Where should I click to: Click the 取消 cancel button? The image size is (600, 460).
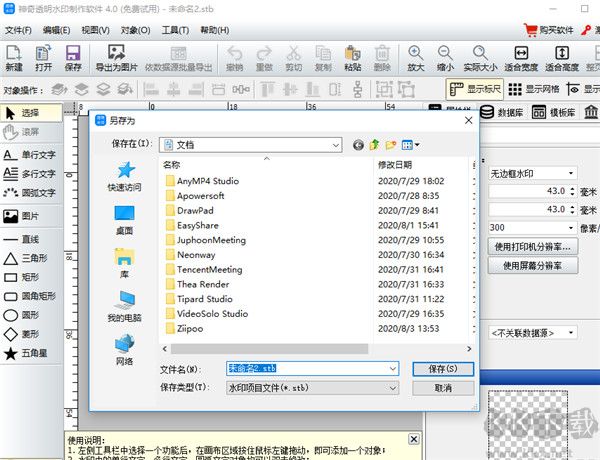coord(443,388)
